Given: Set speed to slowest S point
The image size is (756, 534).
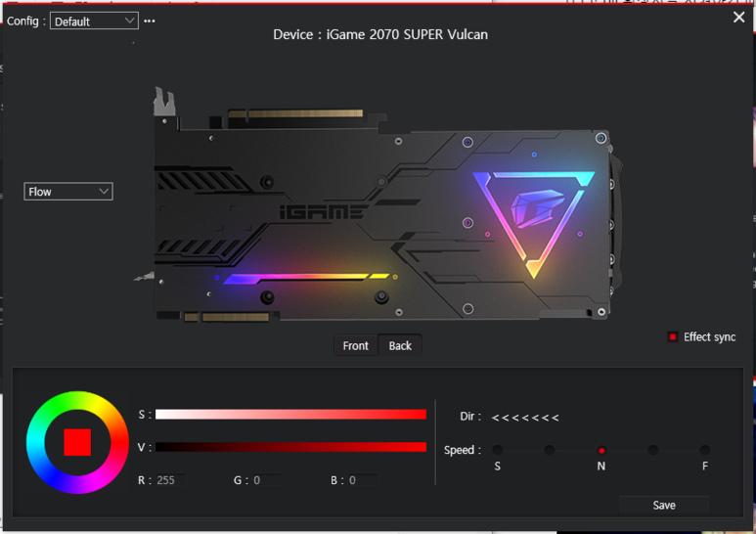Looking at the screenshot, I should point(498,450).
